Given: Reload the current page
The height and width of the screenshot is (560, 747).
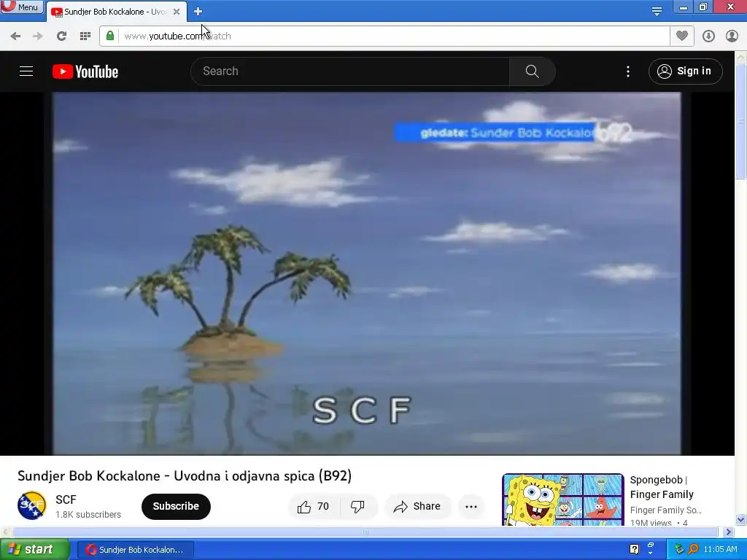Looking at the screenshot, I should click(x=61, y=36).
